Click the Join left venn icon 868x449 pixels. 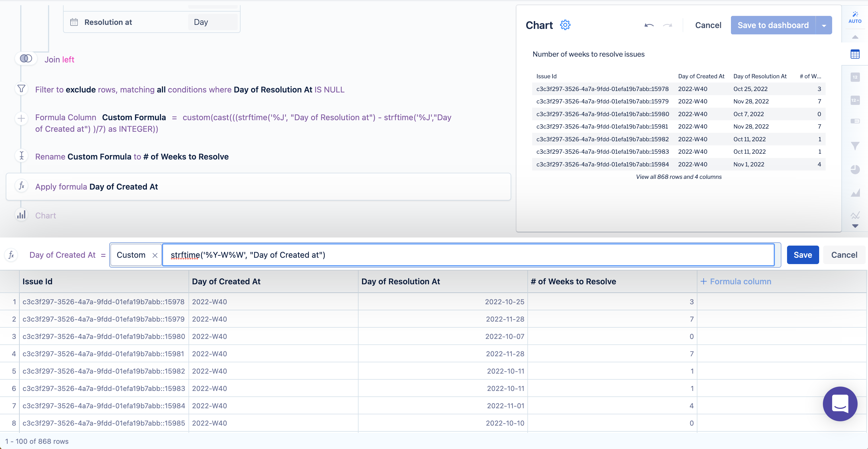[26, 59]
